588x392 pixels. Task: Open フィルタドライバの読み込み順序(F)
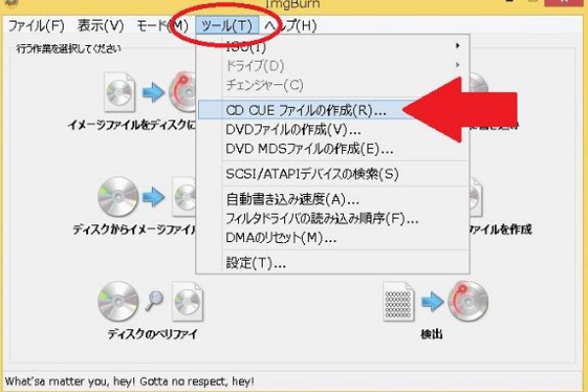333,219
